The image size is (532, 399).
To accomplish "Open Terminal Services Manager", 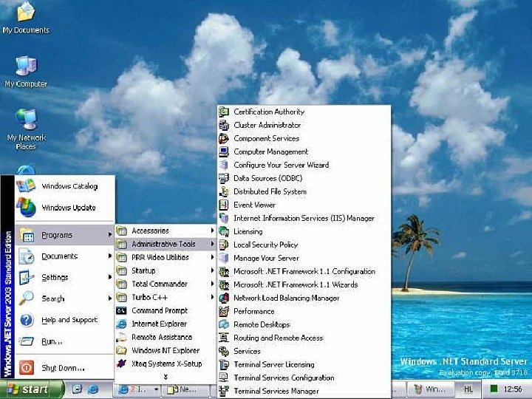I will 304,391.
